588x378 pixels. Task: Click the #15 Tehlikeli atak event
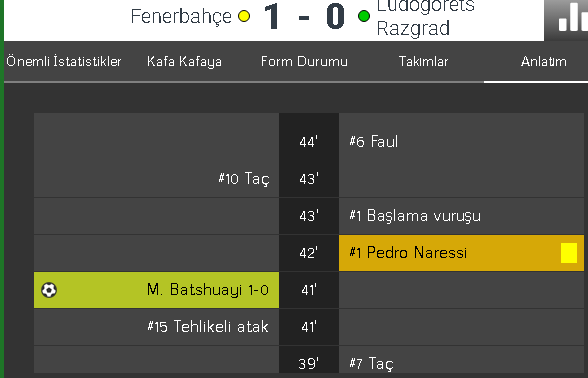point(208,327)
